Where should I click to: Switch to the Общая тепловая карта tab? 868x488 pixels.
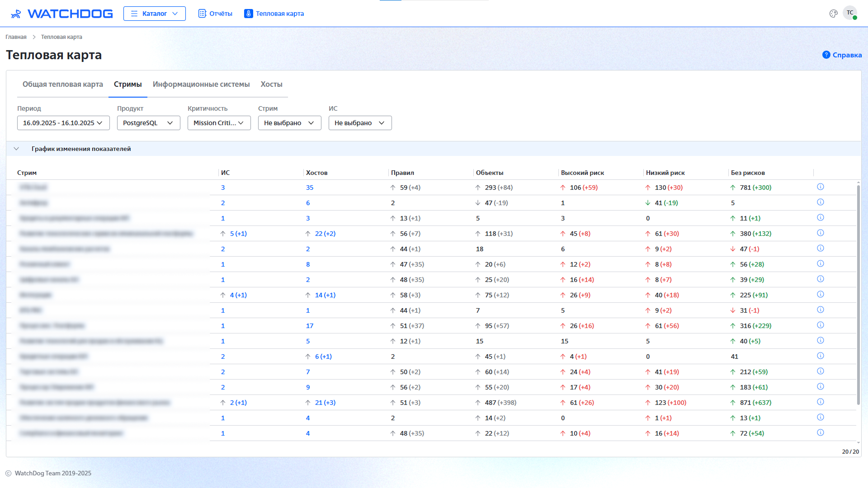(x=63, y=84)
